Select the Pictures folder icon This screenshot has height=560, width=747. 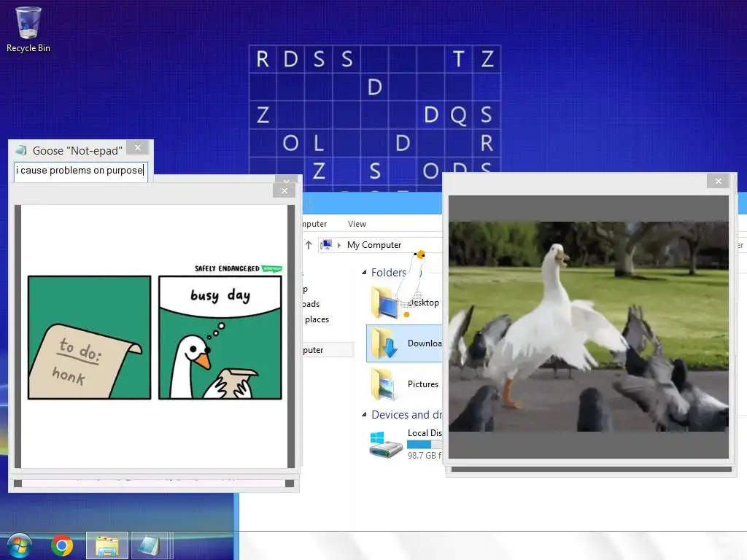[384, 384]
